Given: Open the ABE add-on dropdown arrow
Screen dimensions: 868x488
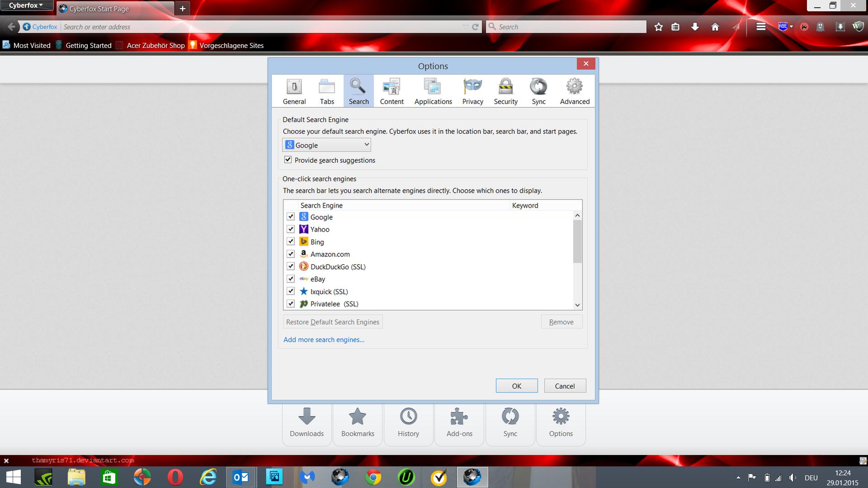Looking at the screenshot, I should [791, 27].
